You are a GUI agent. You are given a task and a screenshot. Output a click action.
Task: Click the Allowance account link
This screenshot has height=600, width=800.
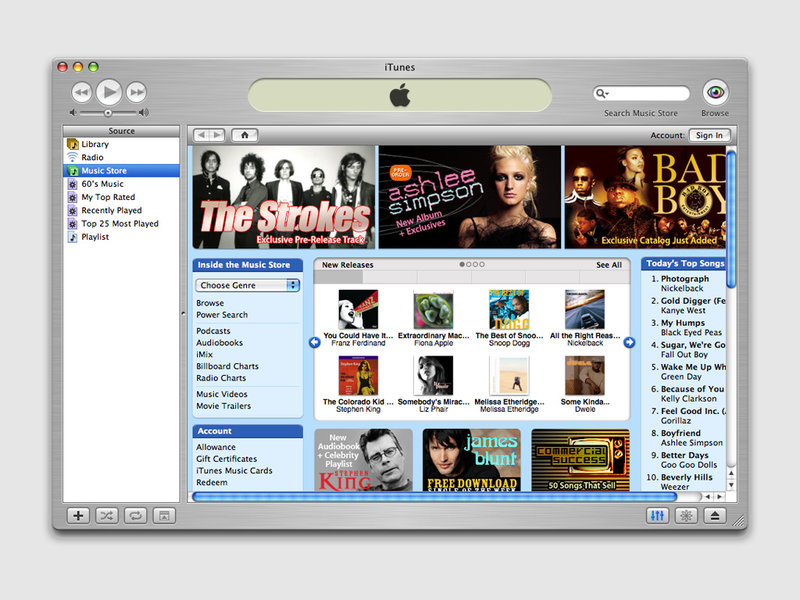point(216,447)
